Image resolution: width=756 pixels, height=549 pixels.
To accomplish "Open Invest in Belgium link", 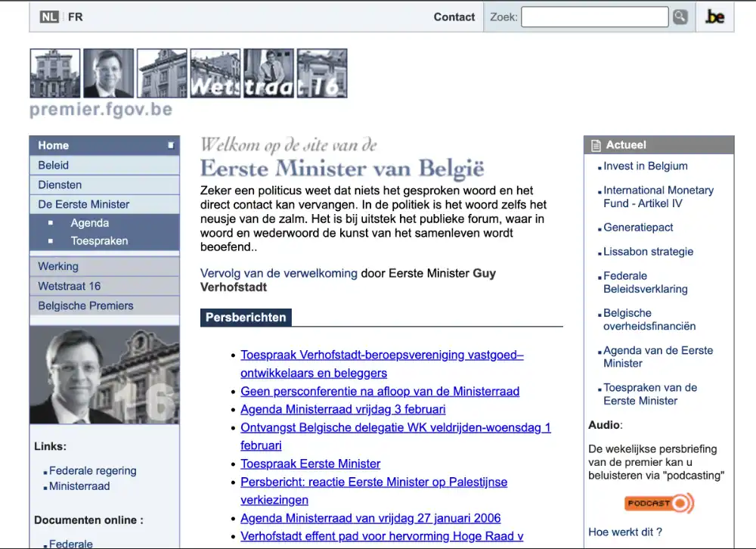I will click(646, 166).
